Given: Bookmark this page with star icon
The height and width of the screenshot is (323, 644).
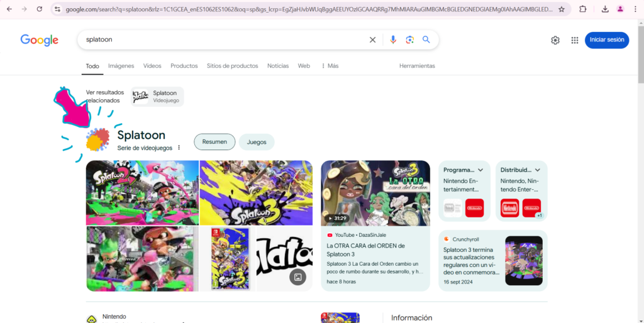Looking at the screenshot, I should pos(562,9).
